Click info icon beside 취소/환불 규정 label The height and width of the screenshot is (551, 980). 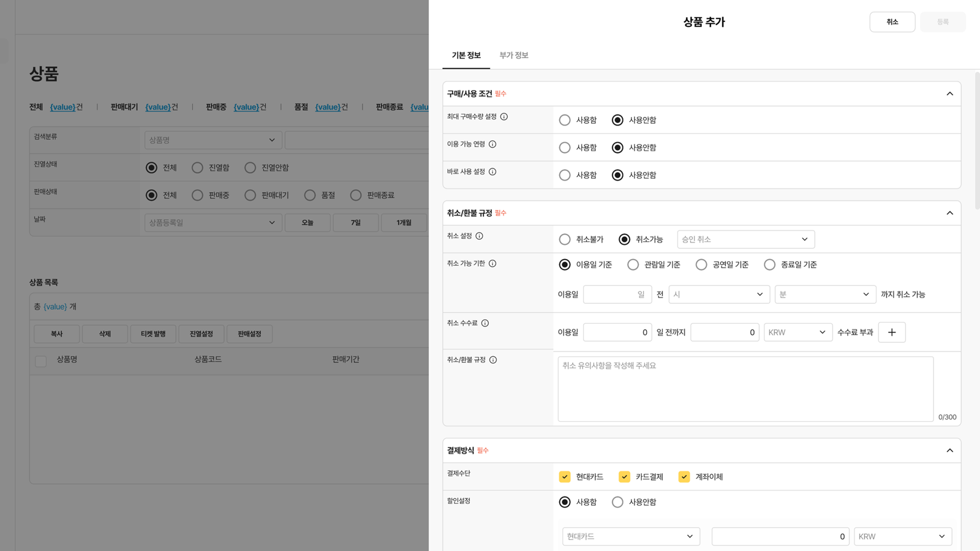[x=493, y=360]
